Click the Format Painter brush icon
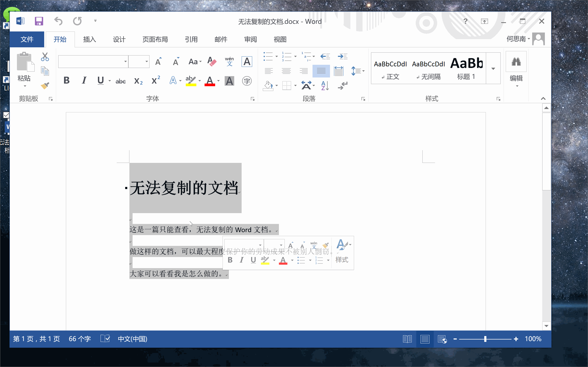This screenshot has width=588, height=367. (x=45, y=86)
